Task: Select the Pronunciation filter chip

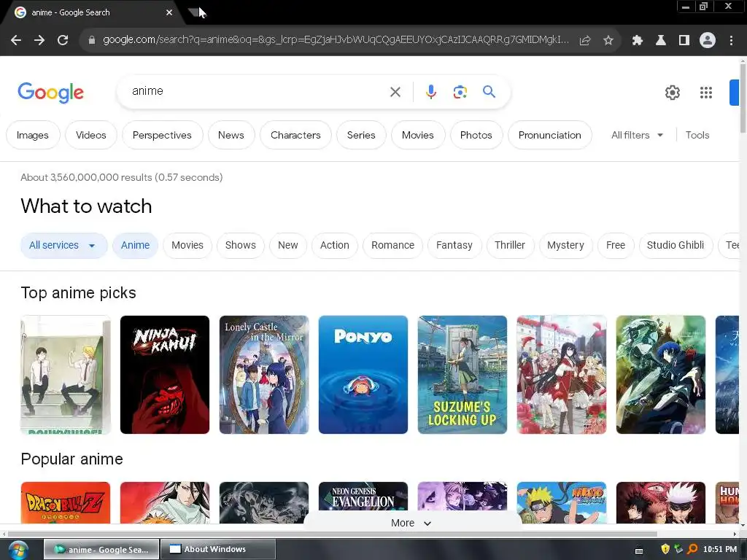Action: [550, 135]
